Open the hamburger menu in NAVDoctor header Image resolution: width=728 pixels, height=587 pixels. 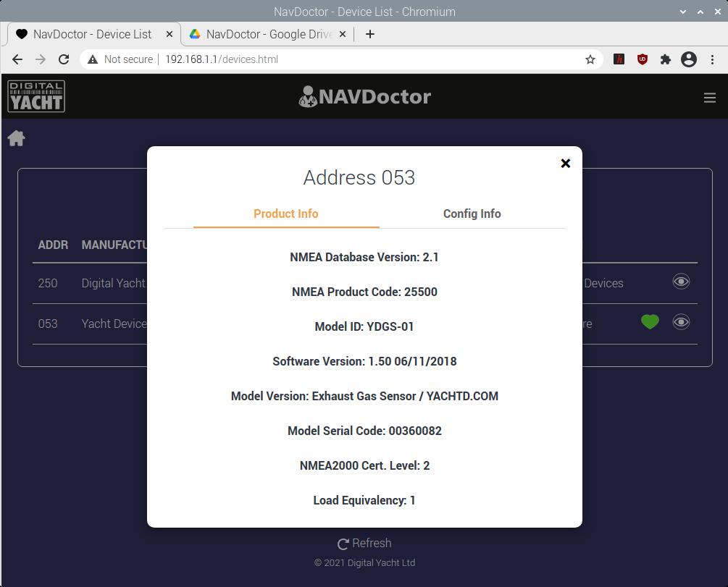(x=709, y=98)
